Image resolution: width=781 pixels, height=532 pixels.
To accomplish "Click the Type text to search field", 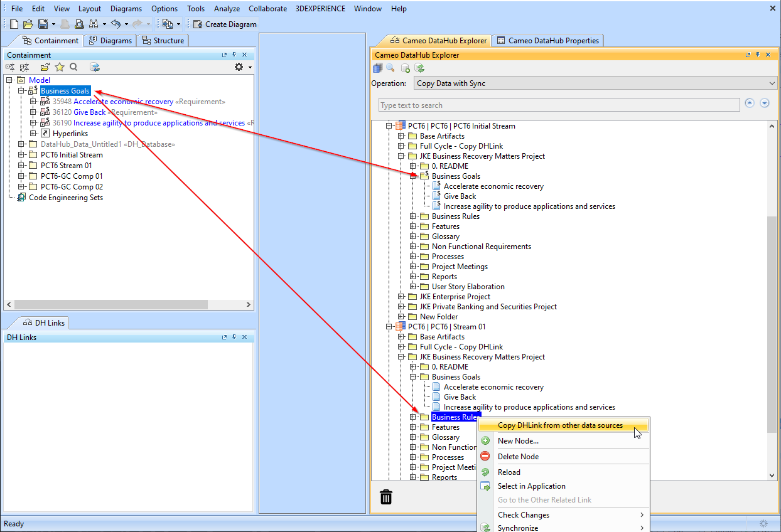I will coord(559,105).
